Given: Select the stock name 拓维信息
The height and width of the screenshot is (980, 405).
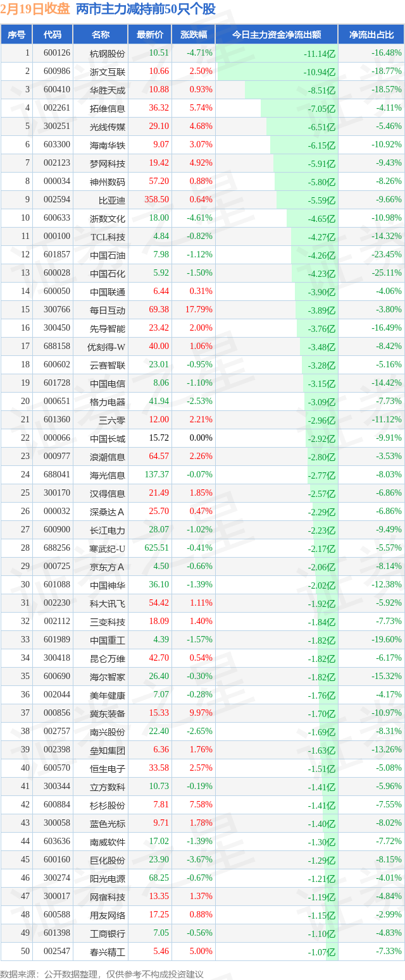Looking at the screenshot, I should click(108, 109).
